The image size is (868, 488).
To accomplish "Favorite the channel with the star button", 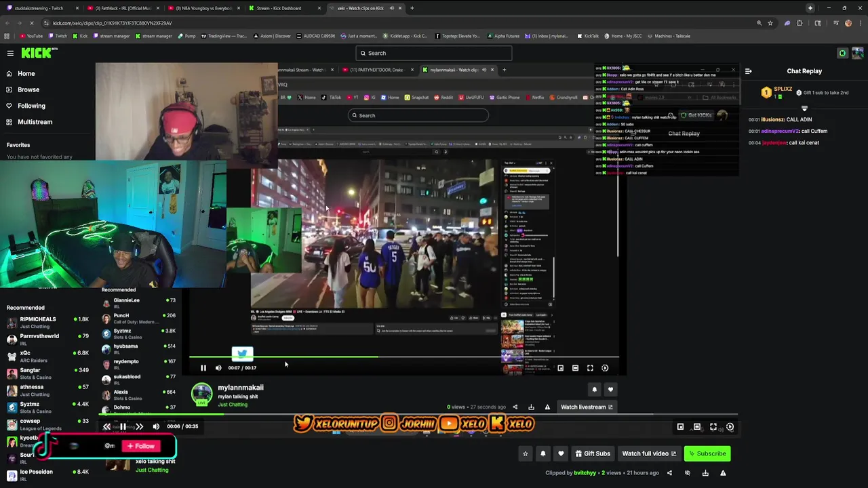I will tap(525, 453).
